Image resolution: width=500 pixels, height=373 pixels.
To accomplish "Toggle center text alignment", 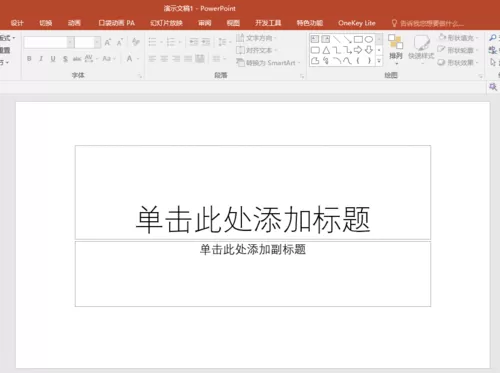I will 164,59.
